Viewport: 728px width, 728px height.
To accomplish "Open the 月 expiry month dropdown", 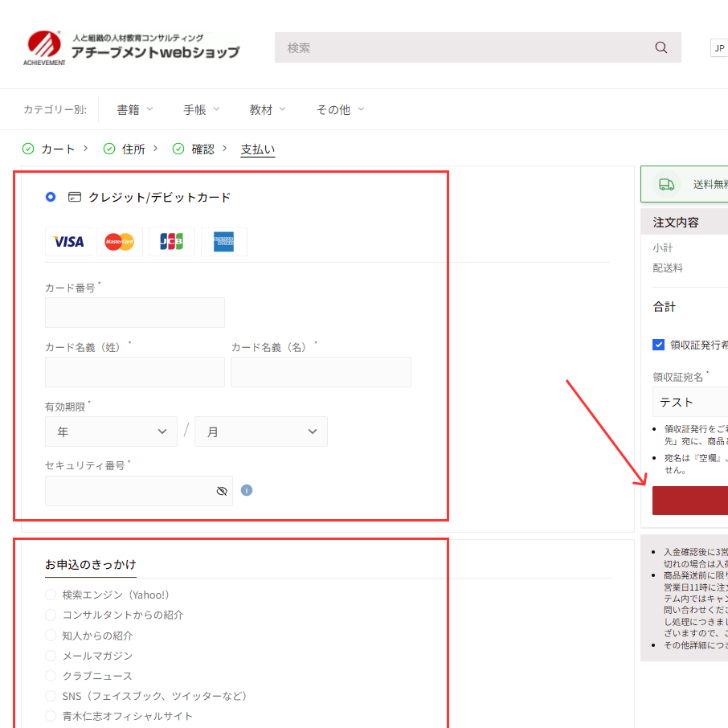I will (x=261, y=431).
